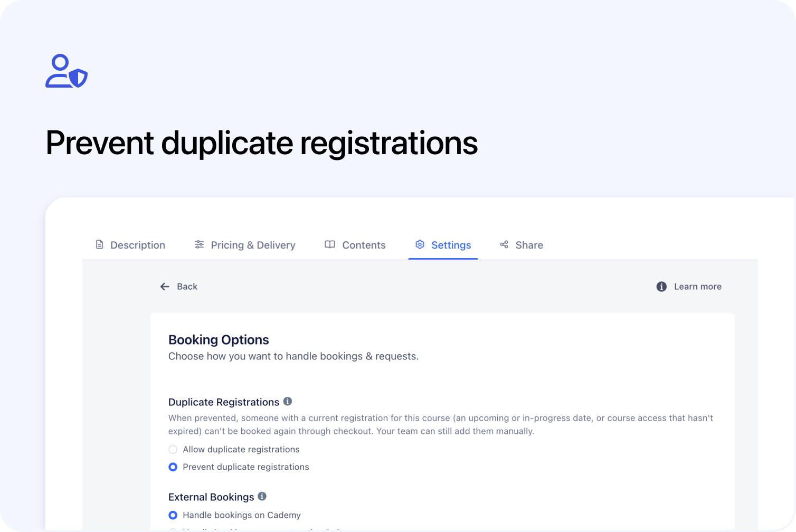Click the Duplicate Registrations section label
This screenshot has width=796, height=532.
pyautogui.click(x=224, y=402)
